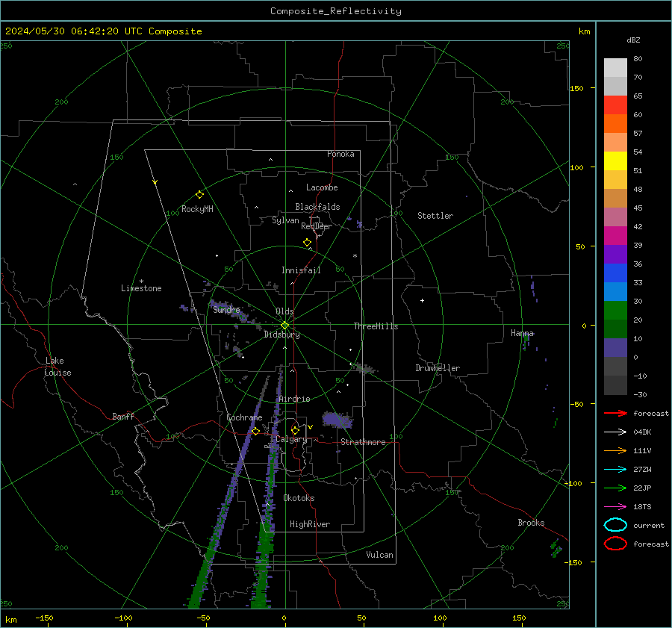Select the orange 60 dBZ swatch

click(615, 123)
